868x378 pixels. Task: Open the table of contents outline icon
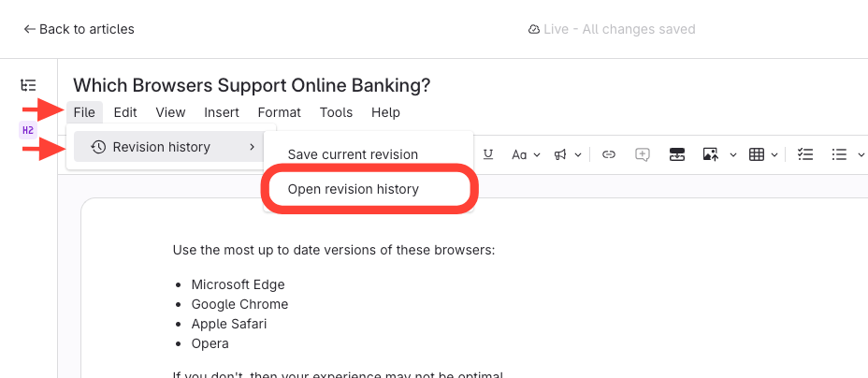click(x=28, y=85)
